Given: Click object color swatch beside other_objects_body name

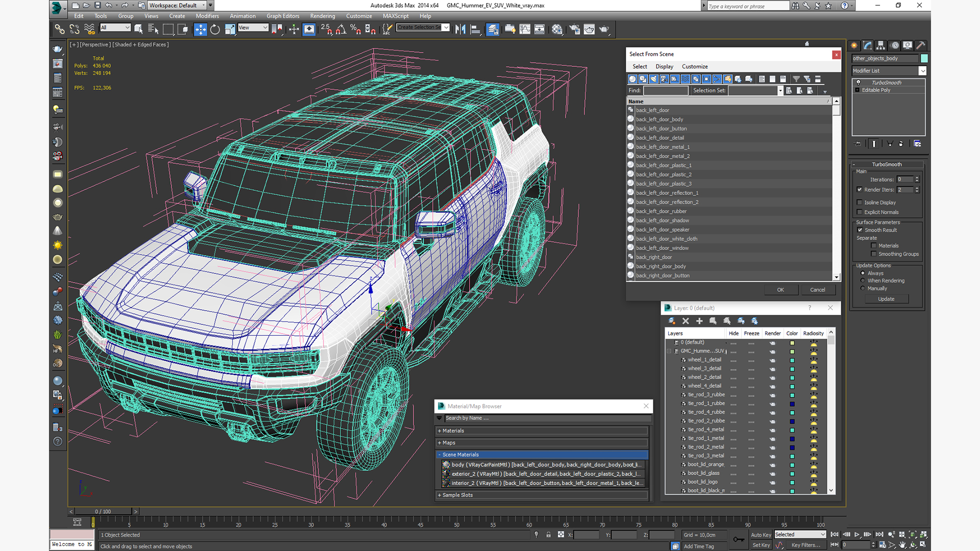Looking at the screenshot, I should coord(924,58).
